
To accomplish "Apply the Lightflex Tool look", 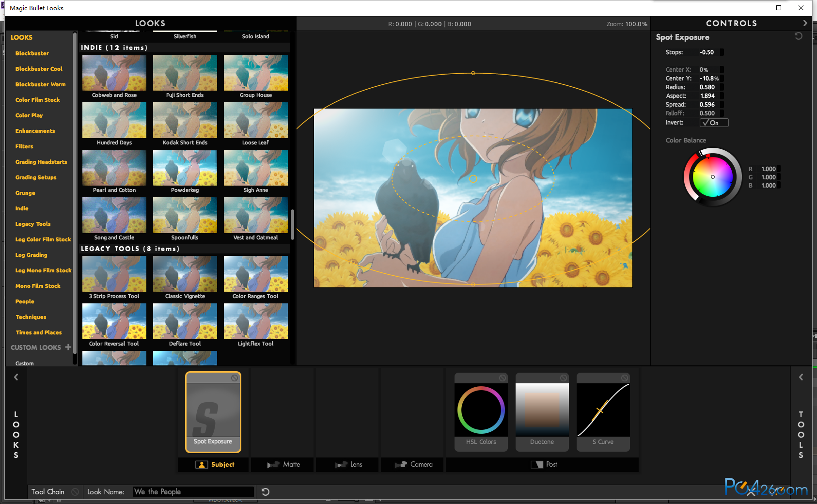I will point(256,321).
